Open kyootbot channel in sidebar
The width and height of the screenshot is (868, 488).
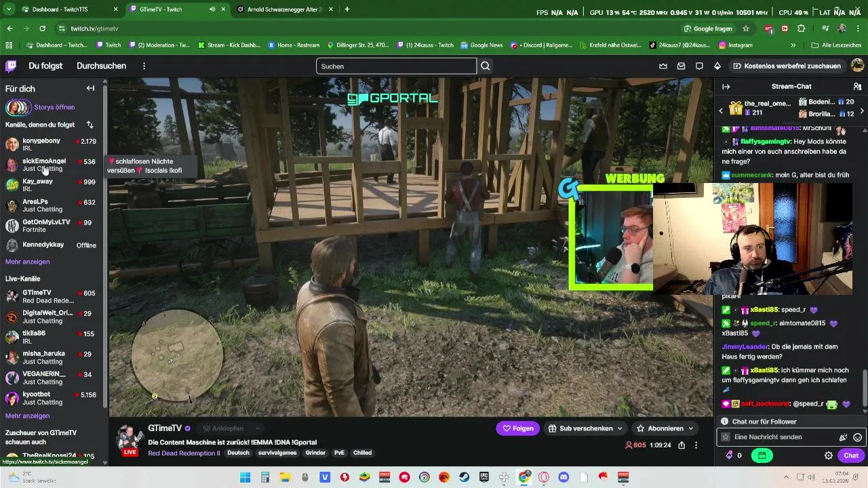point(51,398)
